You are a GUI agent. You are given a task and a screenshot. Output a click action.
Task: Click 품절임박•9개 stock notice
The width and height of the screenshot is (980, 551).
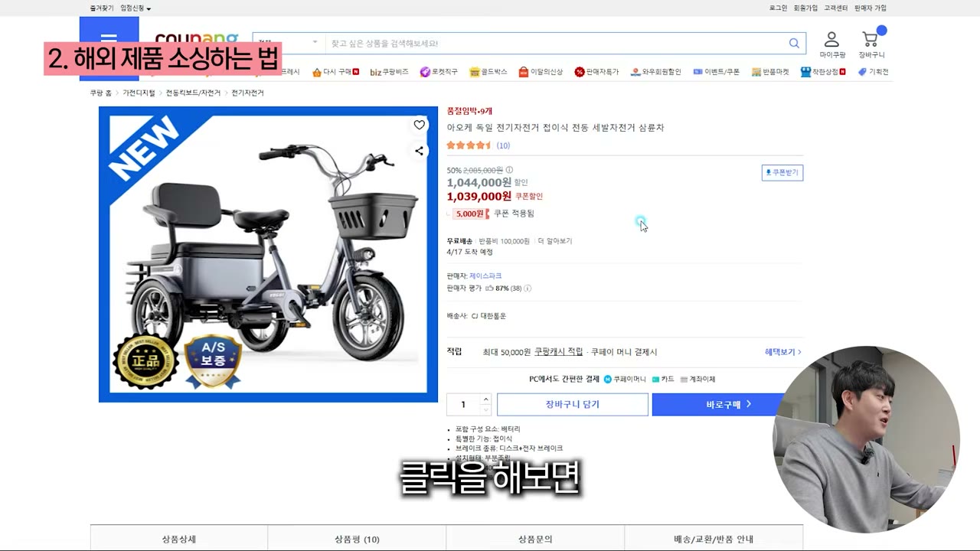469,112
